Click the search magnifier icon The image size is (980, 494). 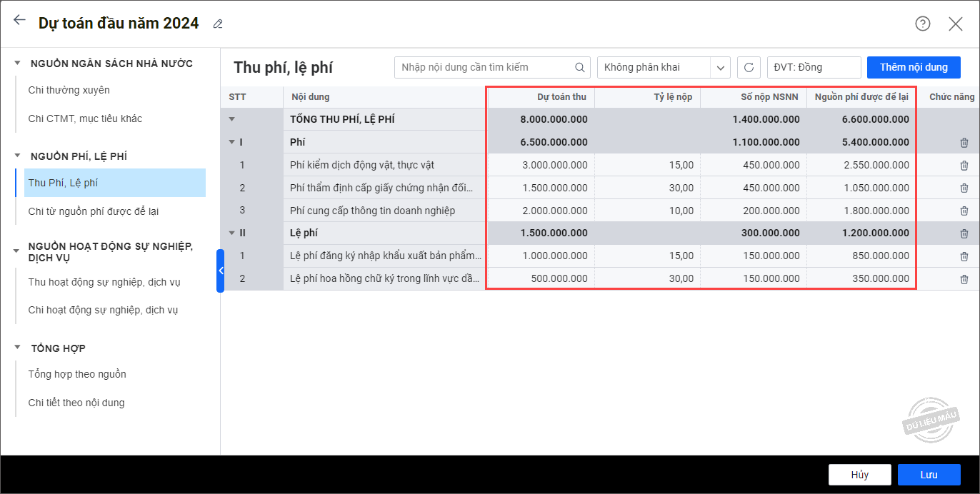click(580, 68)
